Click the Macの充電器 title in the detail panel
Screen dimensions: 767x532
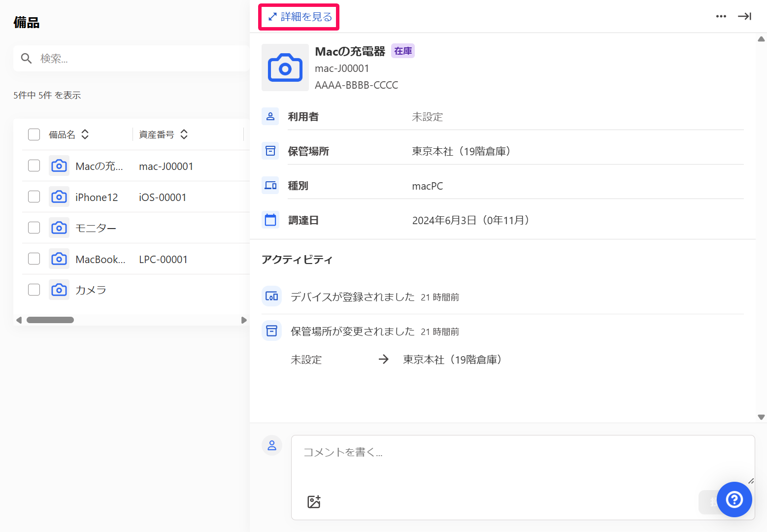350,51
